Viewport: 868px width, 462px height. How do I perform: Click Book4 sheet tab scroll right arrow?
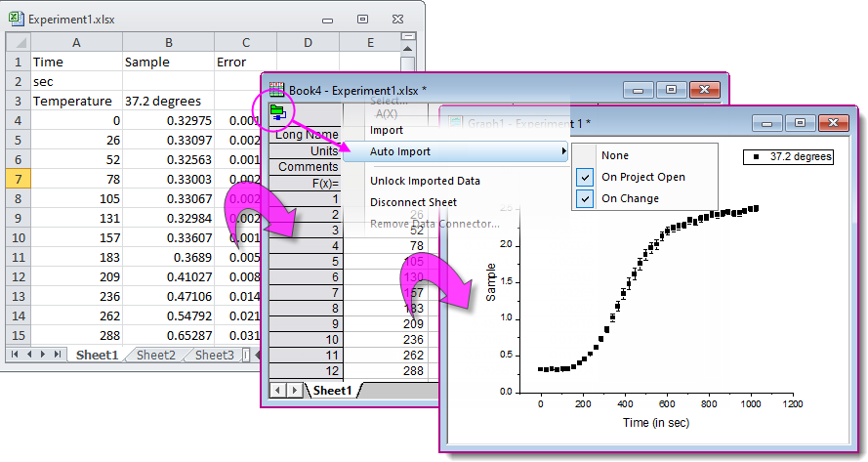[295, 391]
